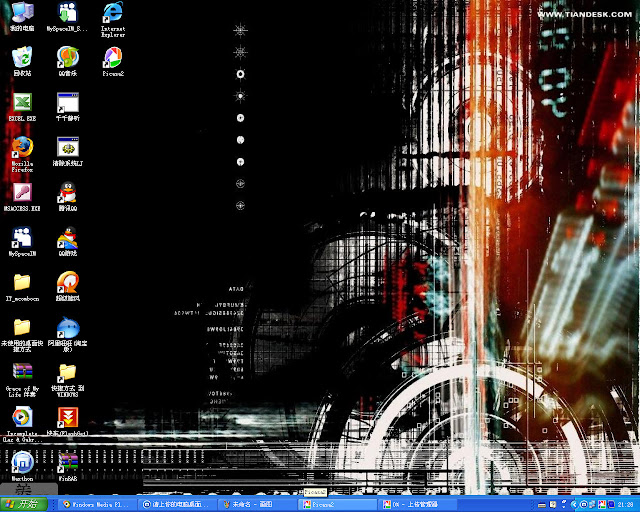This screenshot has width=640, height=512.
Task: Select the folder shortcut to WINDOWS
Action: point(68,380)
